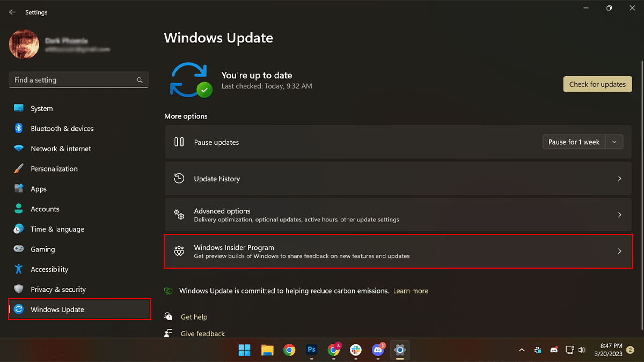
Task: Click the Get help link
Action: [194, 317]
